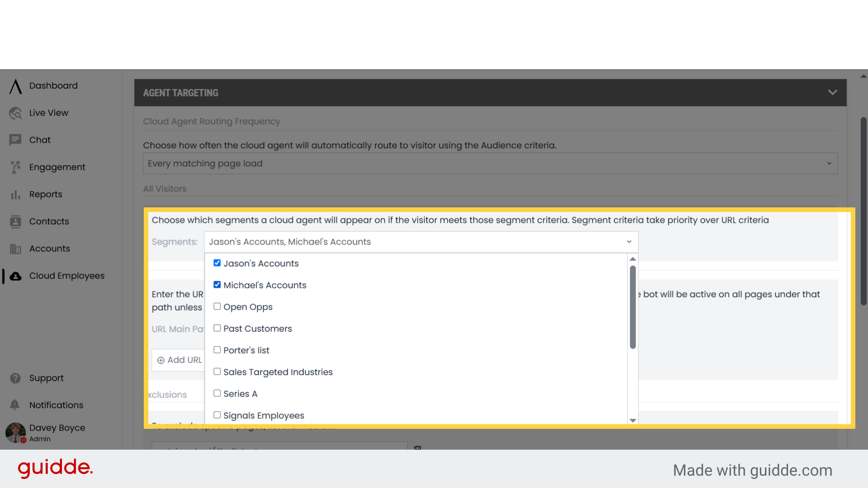Close the Segments dropdown selector
The height and width of the screenshot is (488, 868).
(421, 242)
